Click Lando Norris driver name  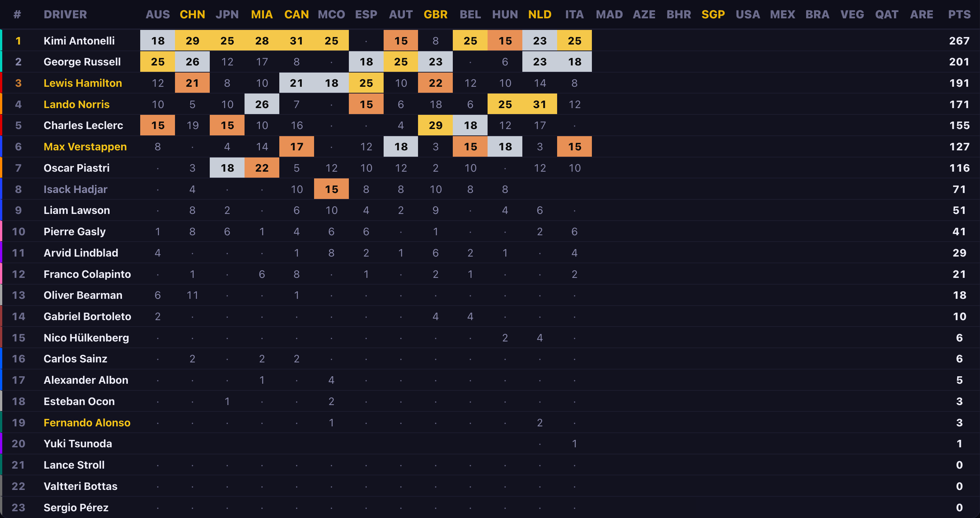pos(77,104)
